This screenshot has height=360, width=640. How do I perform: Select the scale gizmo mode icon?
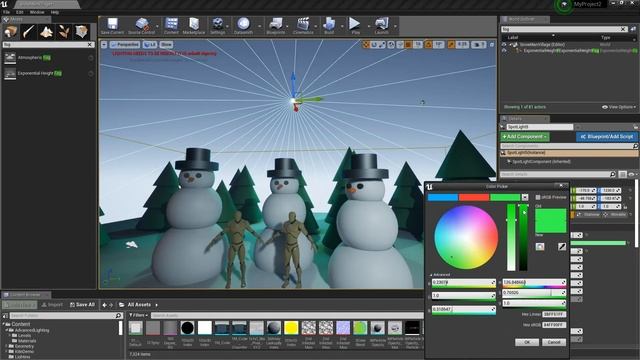pos(382,44)
